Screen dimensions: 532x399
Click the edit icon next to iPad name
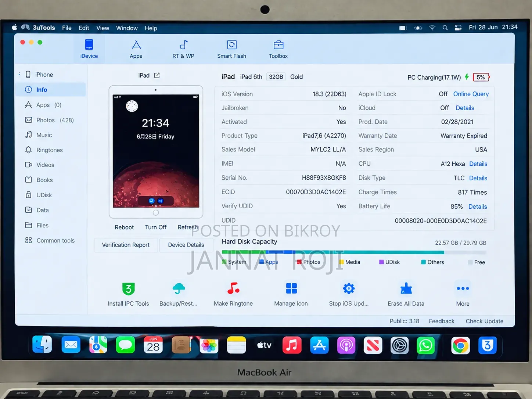(x=157, y=75)
